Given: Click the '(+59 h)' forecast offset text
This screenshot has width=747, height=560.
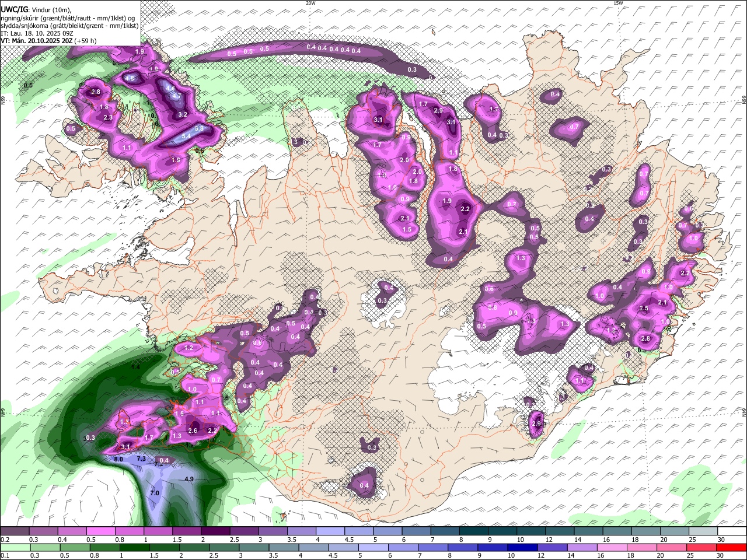Looking at the screenshot, I should pos(85,41).
